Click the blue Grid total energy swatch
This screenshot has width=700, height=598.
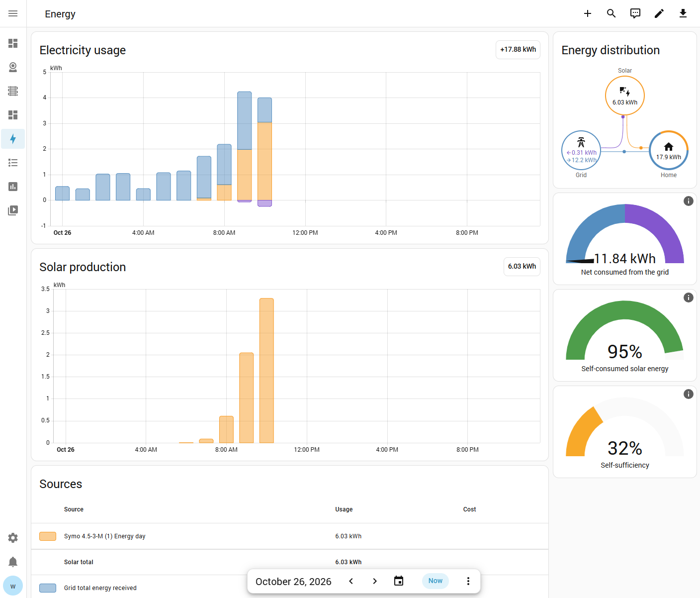(48, 588)
